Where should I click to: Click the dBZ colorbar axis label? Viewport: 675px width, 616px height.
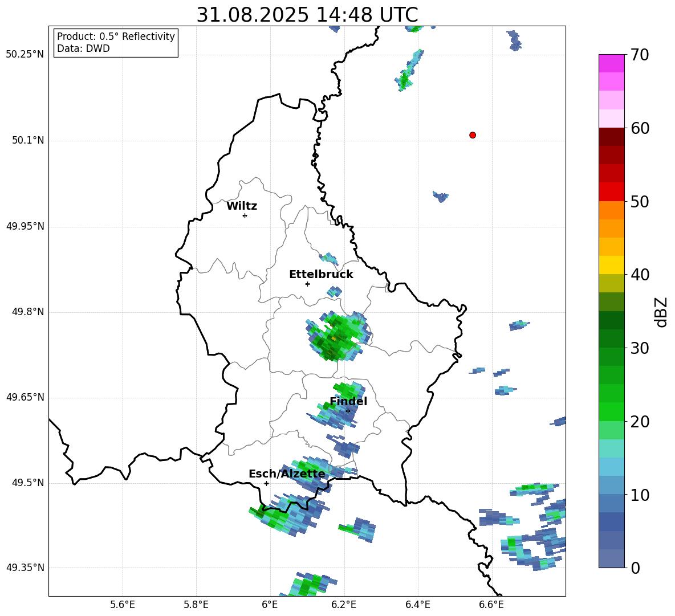tap(661, 312)
